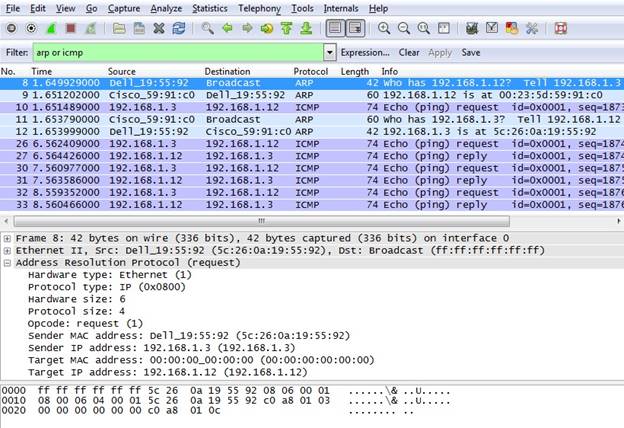Zoom out the packet text
The image size is (624, 428).
(x=404, y=28)
